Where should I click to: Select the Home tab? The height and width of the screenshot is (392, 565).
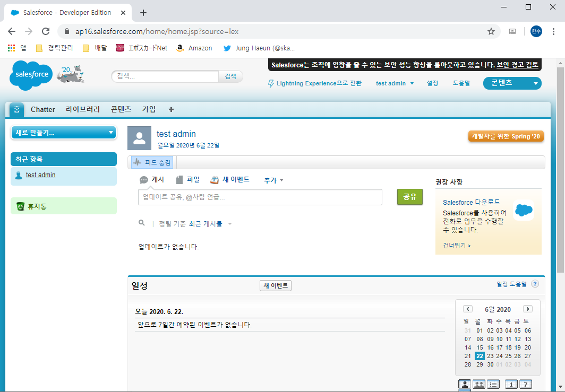coord(16,109)
